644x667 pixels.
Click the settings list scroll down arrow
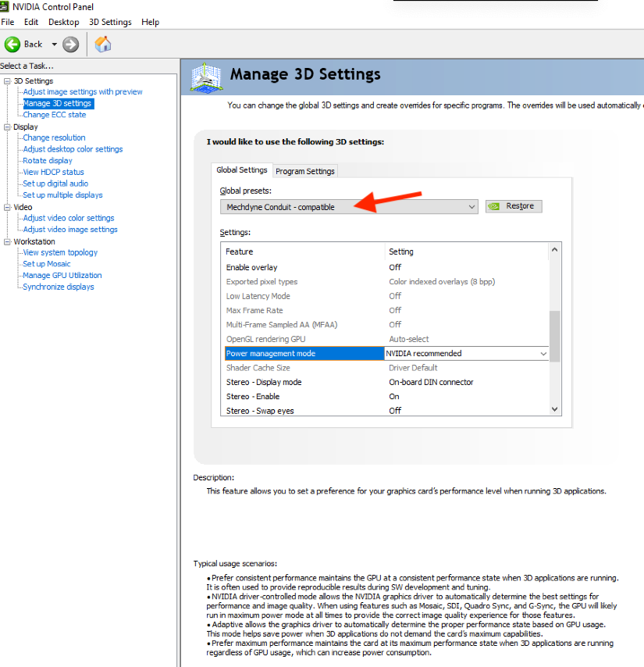point(555,408)
